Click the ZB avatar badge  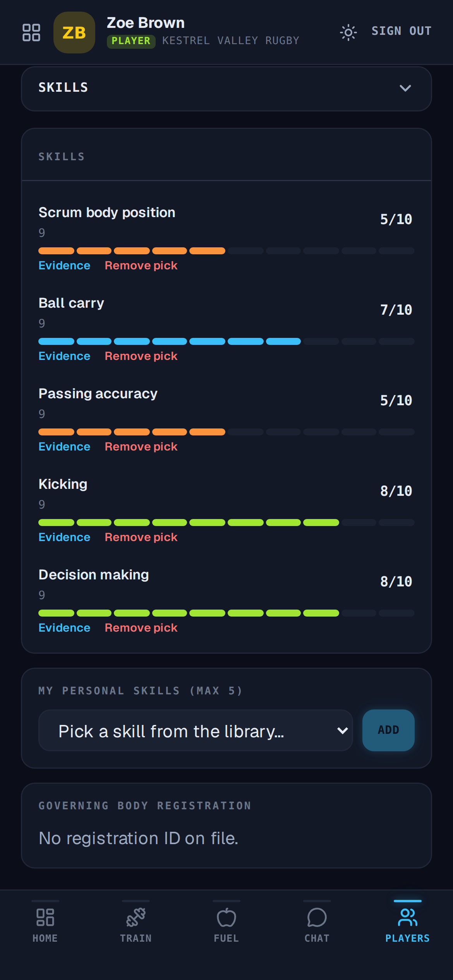(74, 33)
